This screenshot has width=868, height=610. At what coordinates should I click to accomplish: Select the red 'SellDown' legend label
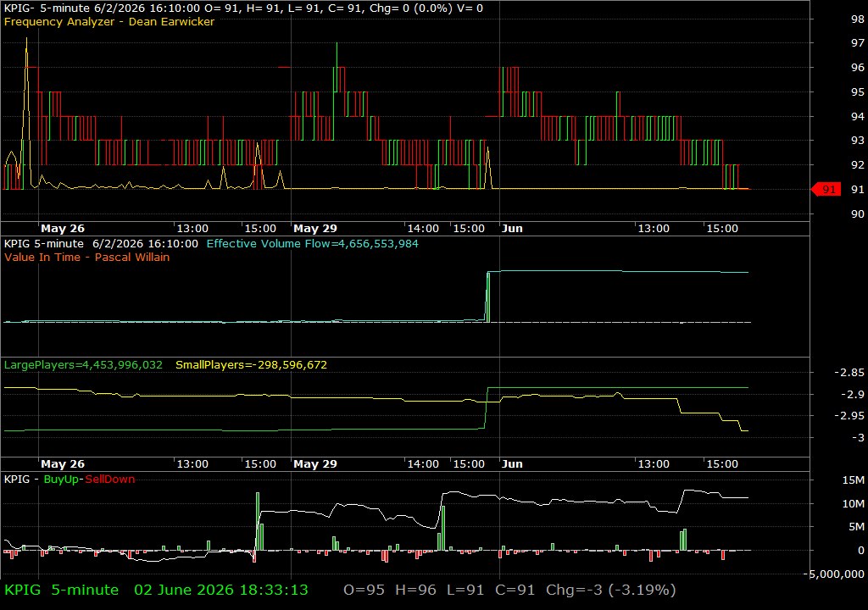pyautogui.click(x=109, y=479)
